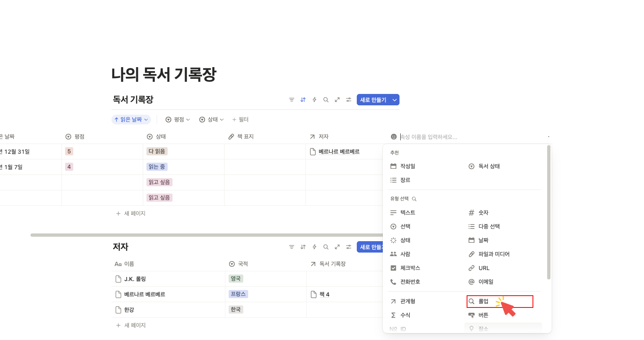Choose 날짜 property type
644x340 pixels.
503,240
